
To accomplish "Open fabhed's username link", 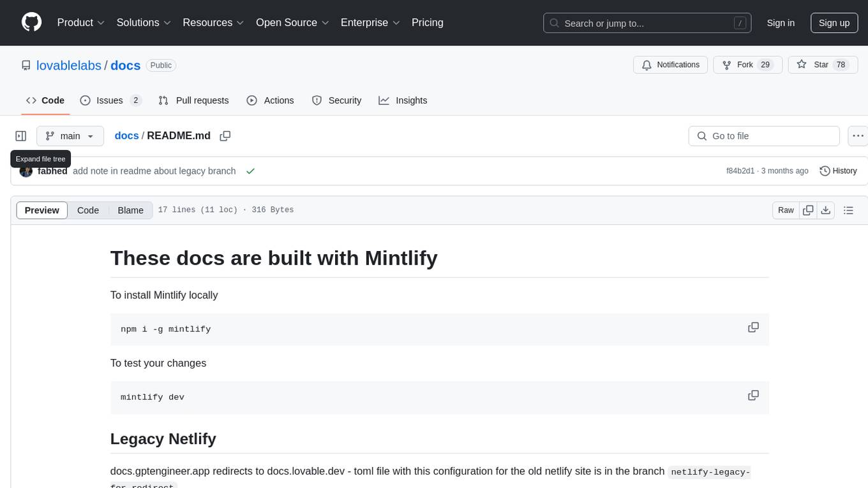I will point(52,171).
